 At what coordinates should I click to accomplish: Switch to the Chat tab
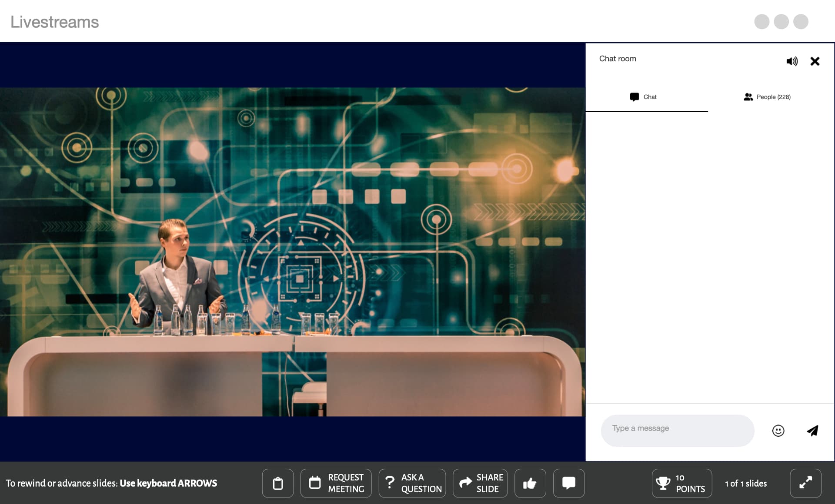tap(644, 97)
